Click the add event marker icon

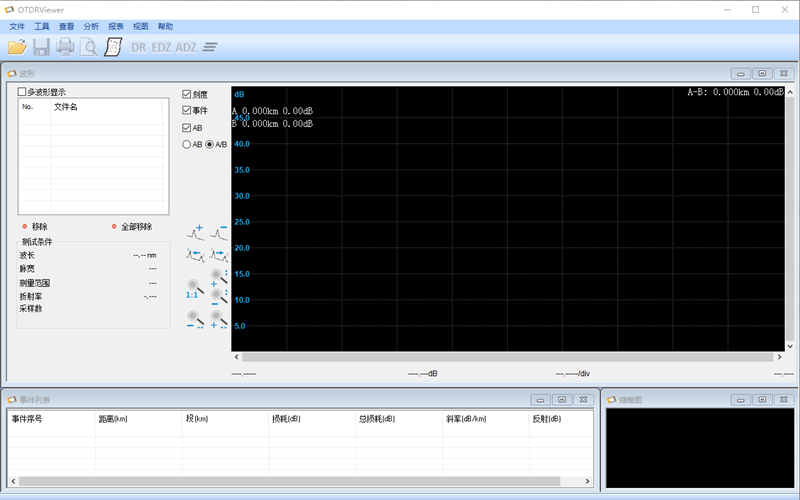pos(195,233)
